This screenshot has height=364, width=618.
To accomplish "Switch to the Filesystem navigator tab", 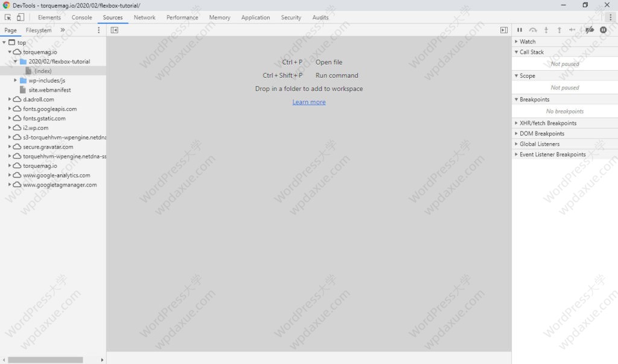I will (38, 30).
